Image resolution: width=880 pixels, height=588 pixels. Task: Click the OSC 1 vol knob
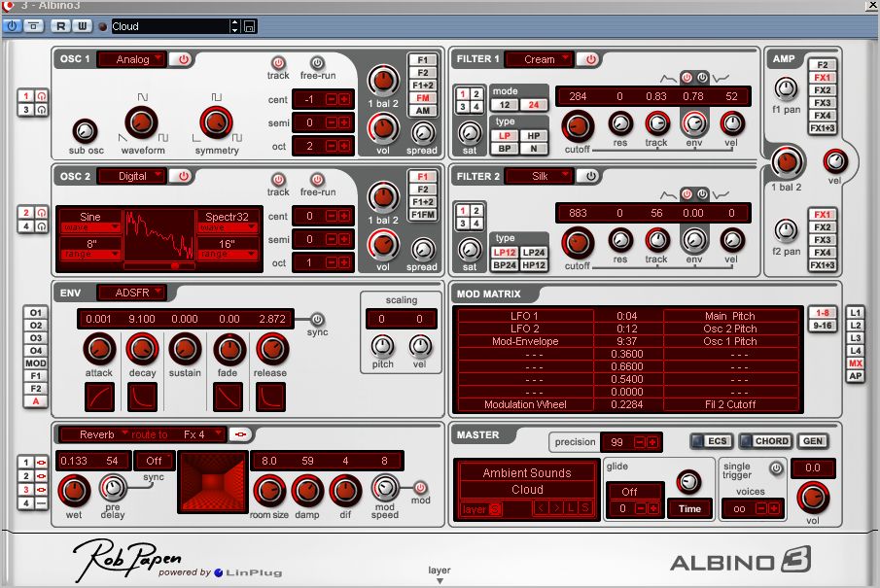coord(383,128)
